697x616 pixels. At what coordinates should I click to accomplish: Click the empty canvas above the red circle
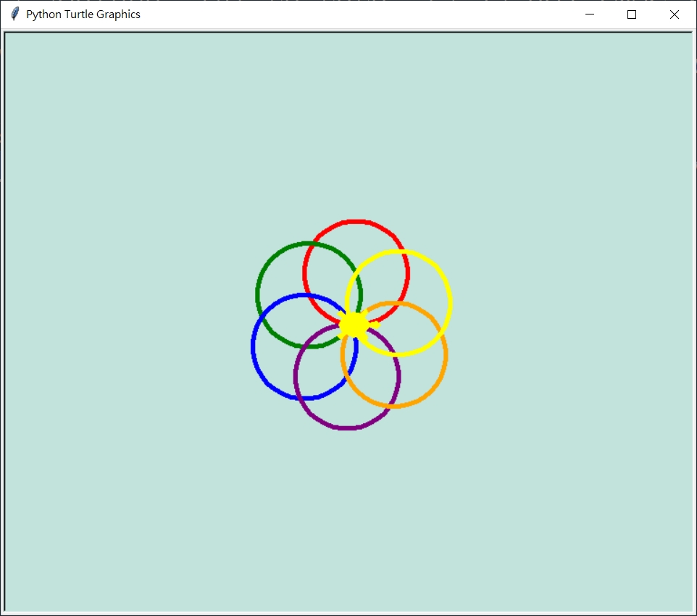[x=355, y=130]
